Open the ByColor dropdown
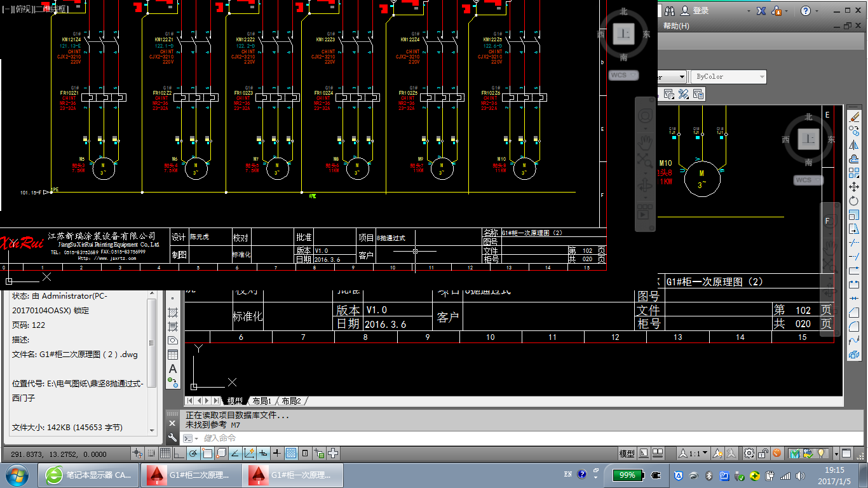The image size is (868, 488). [x=728, y=77]
